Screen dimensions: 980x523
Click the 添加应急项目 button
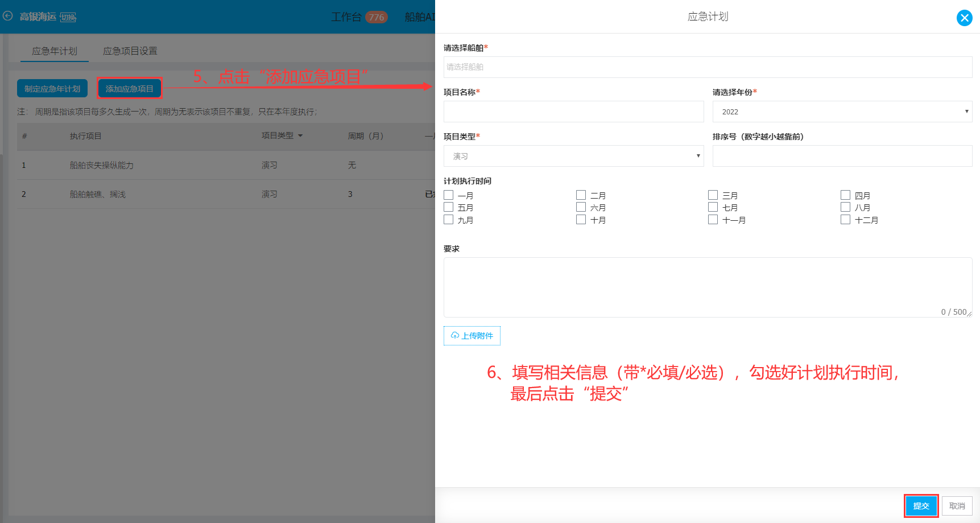(130, 89)
